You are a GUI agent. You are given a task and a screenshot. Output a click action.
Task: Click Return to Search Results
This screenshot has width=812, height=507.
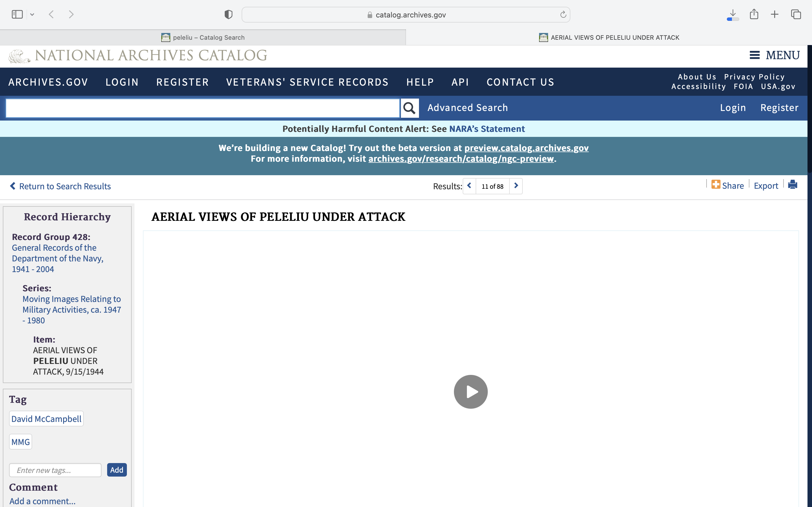[60, 186]
